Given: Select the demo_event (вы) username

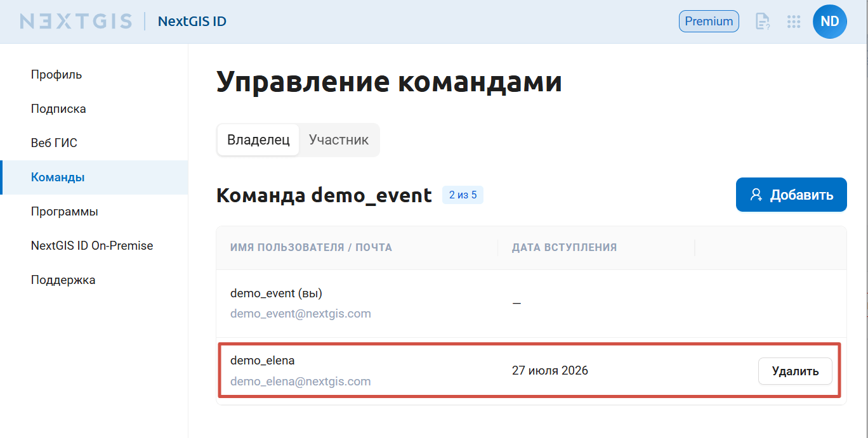Looking at the screenshot, I should coord(277,293).
